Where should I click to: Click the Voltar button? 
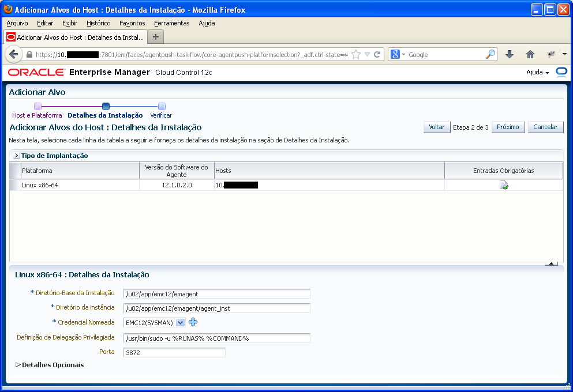437,127
